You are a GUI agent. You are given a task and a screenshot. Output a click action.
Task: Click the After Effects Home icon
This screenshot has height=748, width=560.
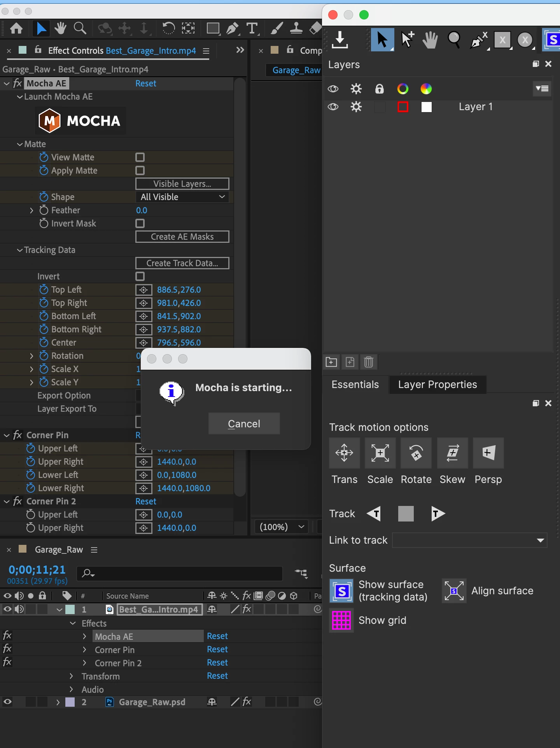tap(16, 28)
